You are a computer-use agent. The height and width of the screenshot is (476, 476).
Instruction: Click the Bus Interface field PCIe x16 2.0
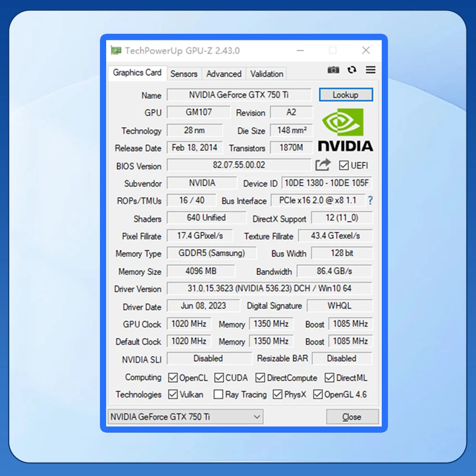pos(318,200)
